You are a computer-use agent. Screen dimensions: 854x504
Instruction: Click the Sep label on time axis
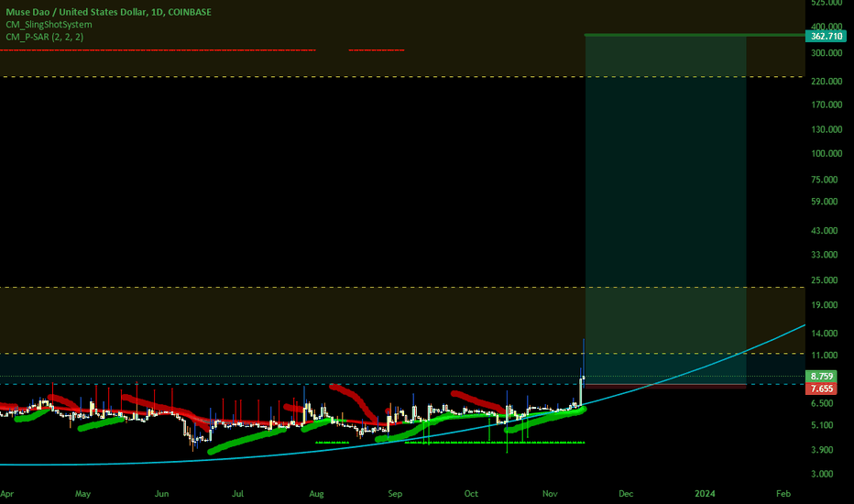pos(395,494)
